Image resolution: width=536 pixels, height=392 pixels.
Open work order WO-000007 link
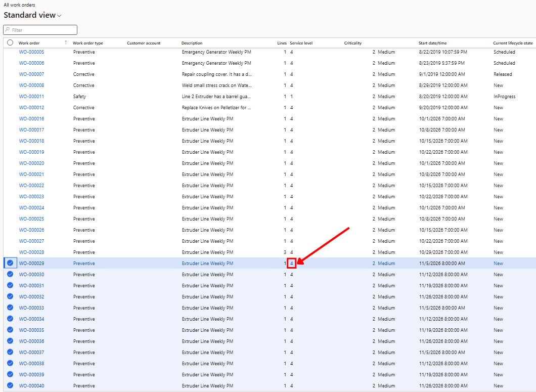coord(31,74)
